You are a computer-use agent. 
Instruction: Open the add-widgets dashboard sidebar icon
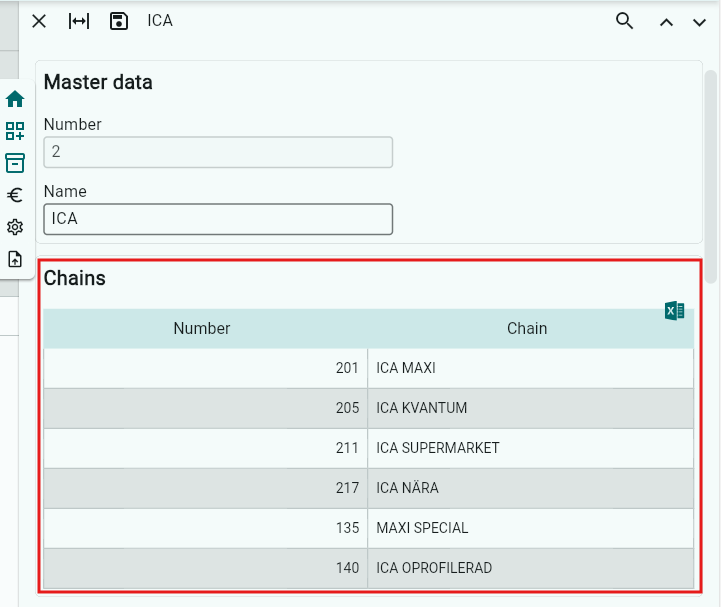[15, 131]
